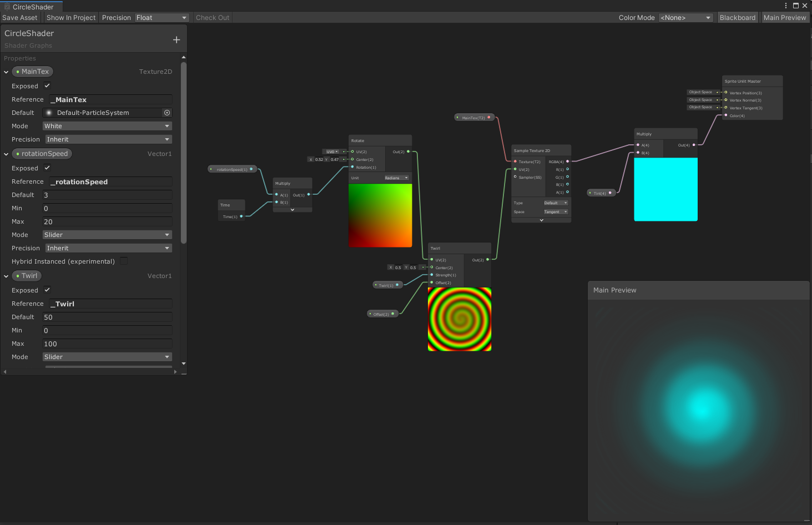
Task: Click Save Asset in the toolbar
Action: [20, 18]
